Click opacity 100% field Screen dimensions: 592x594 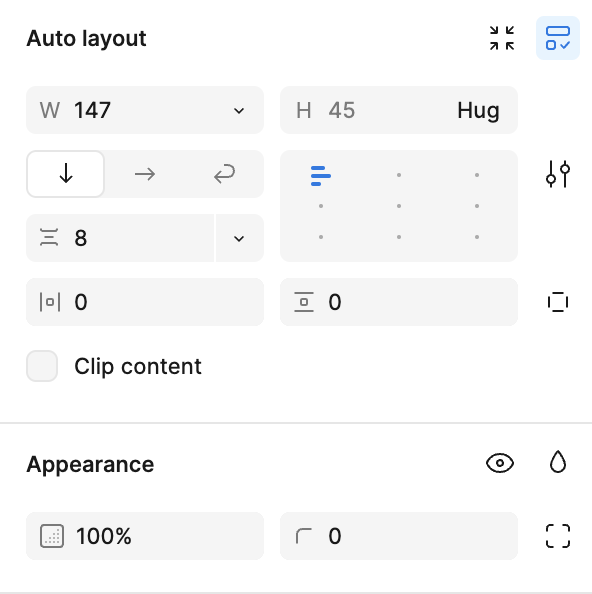pos(145,536)
